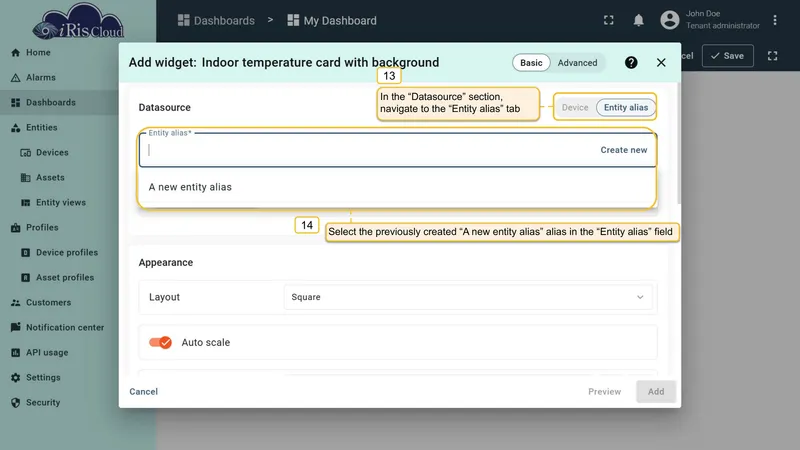
Task: Click the My Dashboard breadcrumb icon
Action: click(293, 20)
